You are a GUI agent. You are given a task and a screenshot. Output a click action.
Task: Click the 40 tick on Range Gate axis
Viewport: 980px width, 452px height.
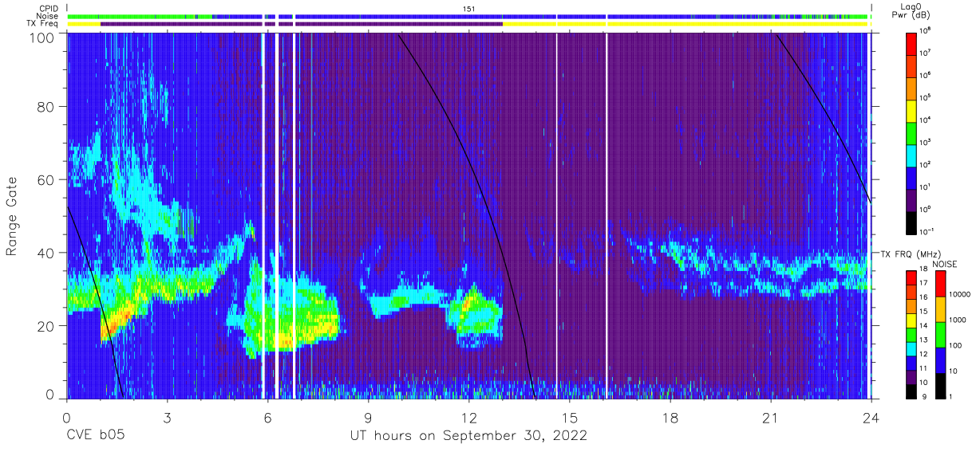point(45,253)
